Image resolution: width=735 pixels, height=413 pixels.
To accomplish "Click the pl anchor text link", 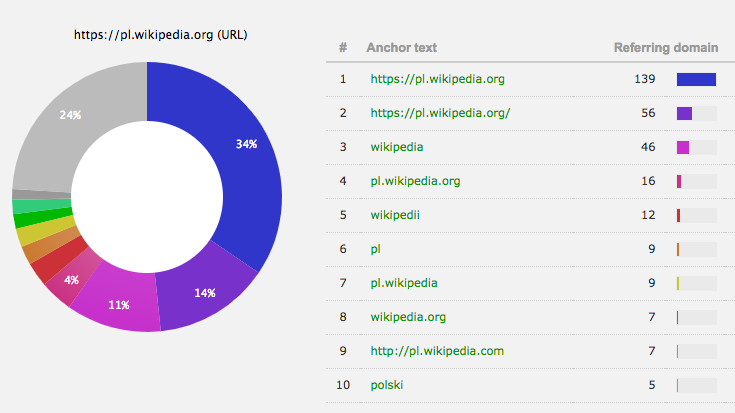I will (375, 249).
